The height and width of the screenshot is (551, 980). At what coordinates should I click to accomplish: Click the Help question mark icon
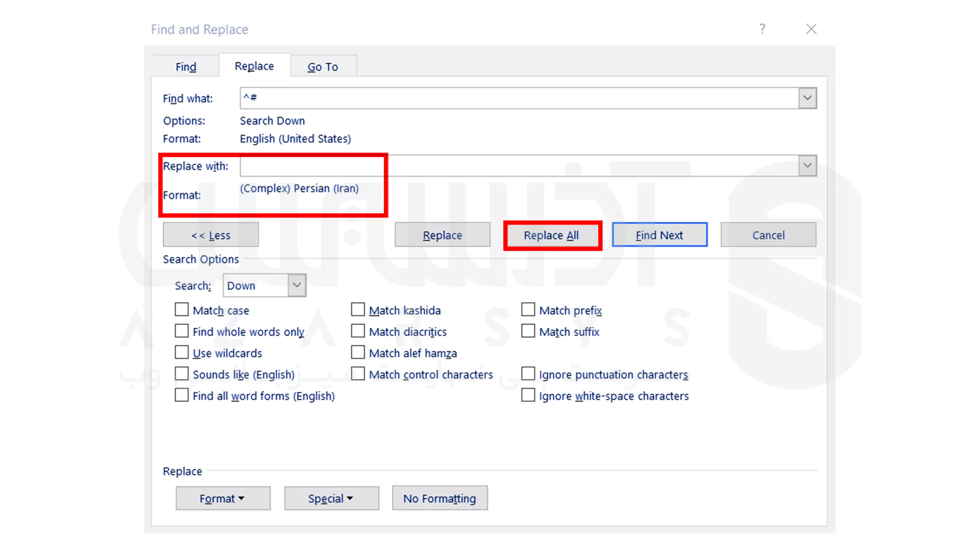click(762, 29)
